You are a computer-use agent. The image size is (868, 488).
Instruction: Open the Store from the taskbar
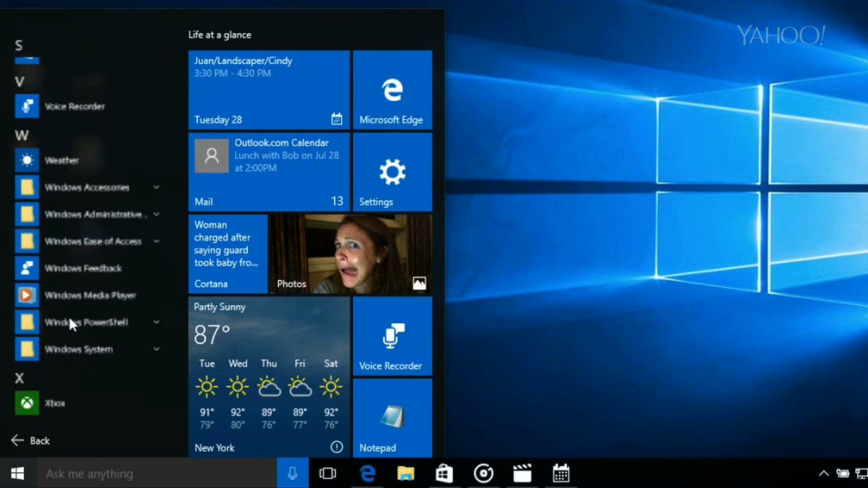tap(444, 474)
